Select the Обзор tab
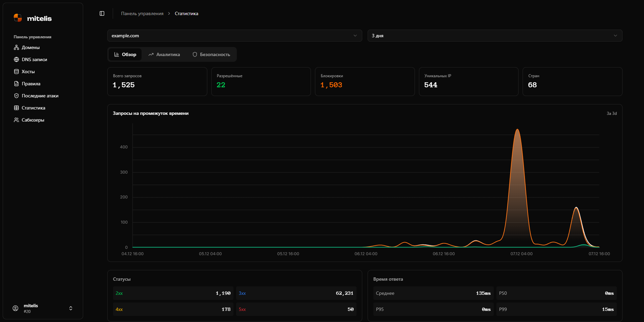644x322 pixels. click(x=125, y=54)
